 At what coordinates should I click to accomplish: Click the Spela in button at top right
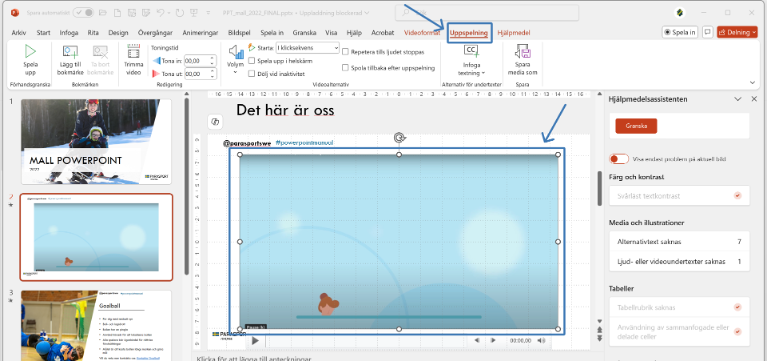tap(679, 32)
